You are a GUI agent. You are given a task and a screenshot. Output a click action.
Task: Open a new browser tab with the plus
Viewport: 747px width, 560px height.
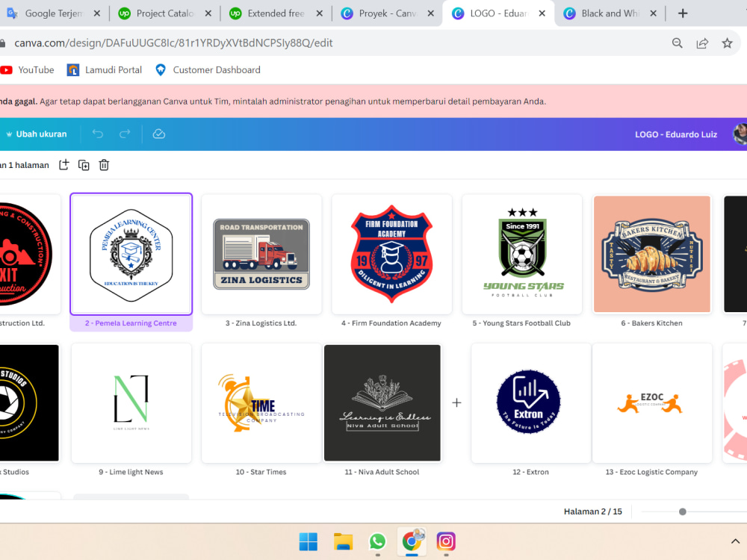(x=683, y=13)
